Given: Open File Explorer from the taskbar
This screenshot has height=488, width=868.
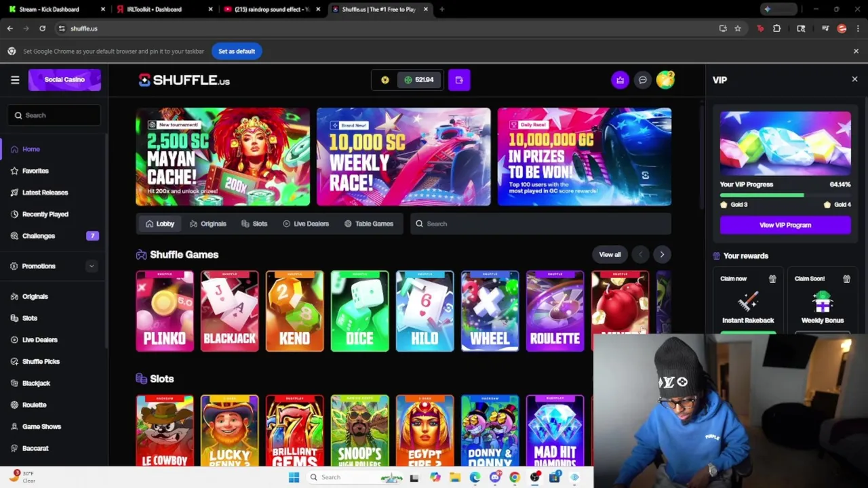Looking at the screenshot, I should coord(455,477).
